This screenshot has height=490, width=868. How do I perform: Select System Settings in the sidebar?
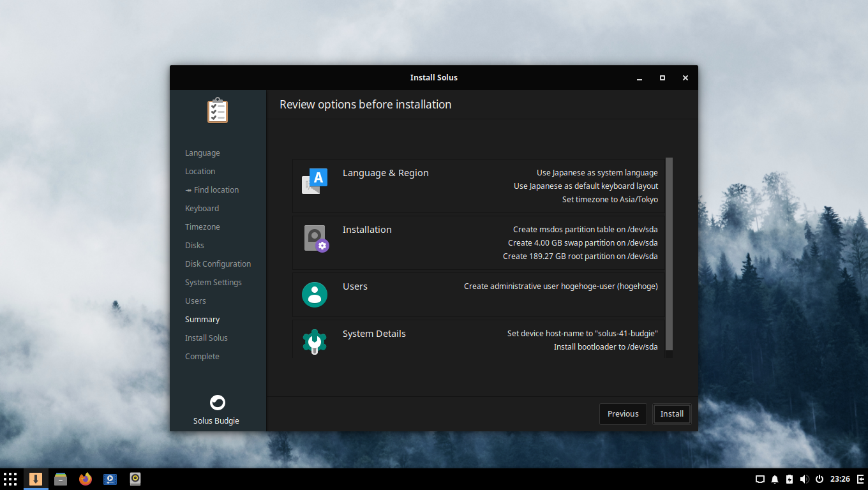[x=213, y=283]
